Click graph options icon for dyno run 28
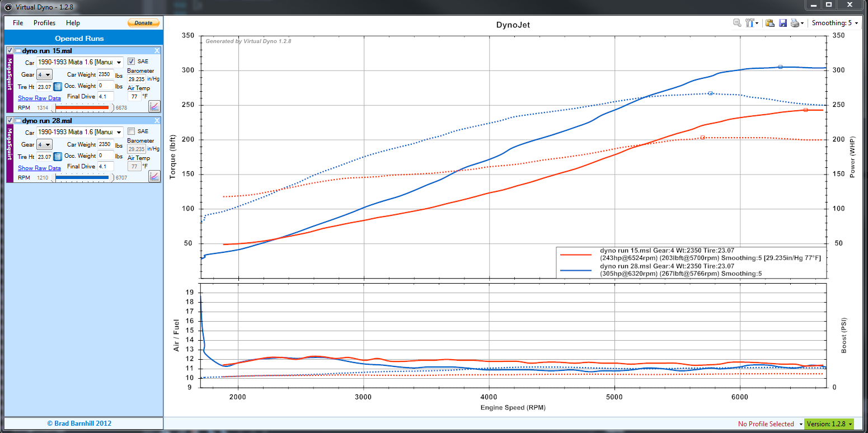Viewport: 868px width, 433px height. point(154,176)
